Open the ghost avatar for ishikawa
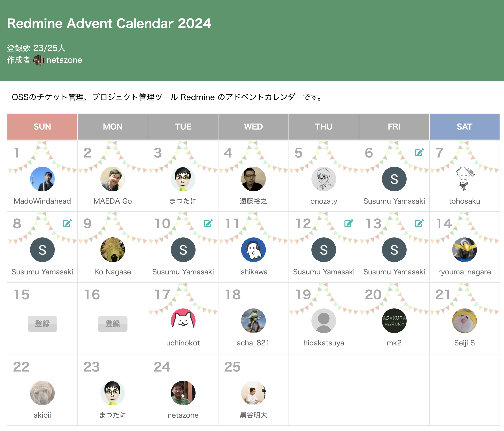504x431 pixels. click(x=253, y=250)
